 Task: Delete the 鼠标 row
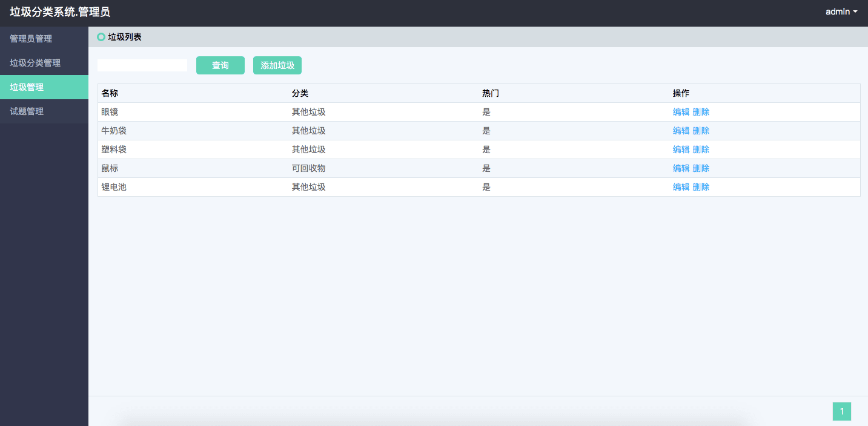[701, 168]
